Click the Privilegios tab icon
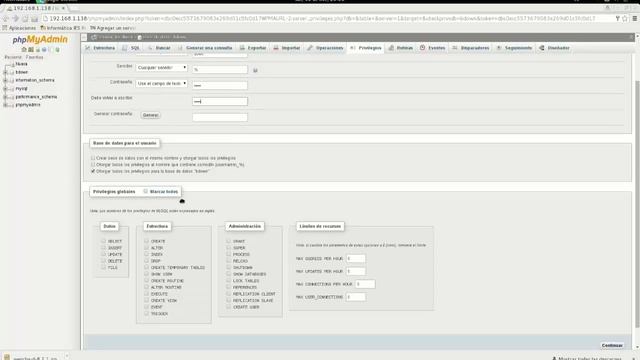 353,48
